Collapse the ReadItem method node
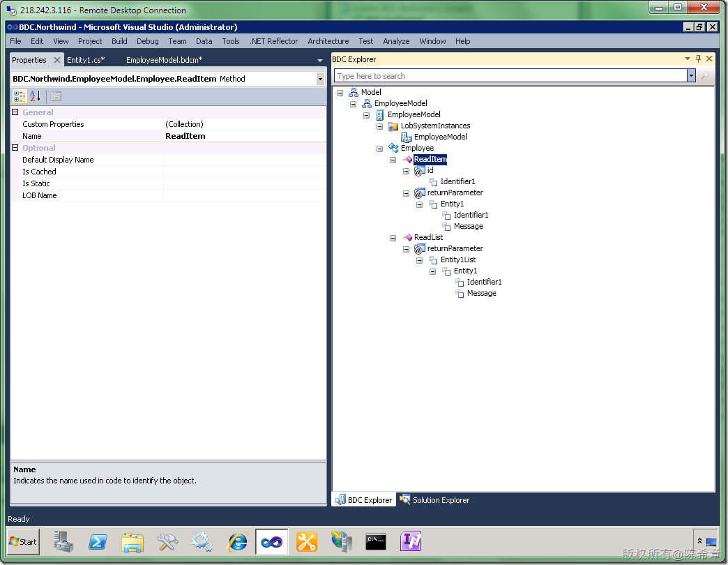The width and height of the screenshot is (728, 565). coord(393,160)
